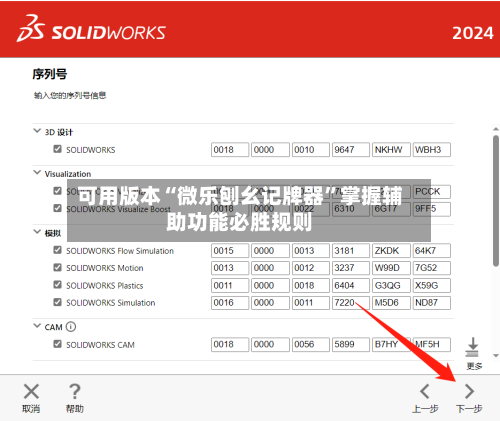Click Plastics serial field 6404
The image size is (500, 421).
point(351,286)
